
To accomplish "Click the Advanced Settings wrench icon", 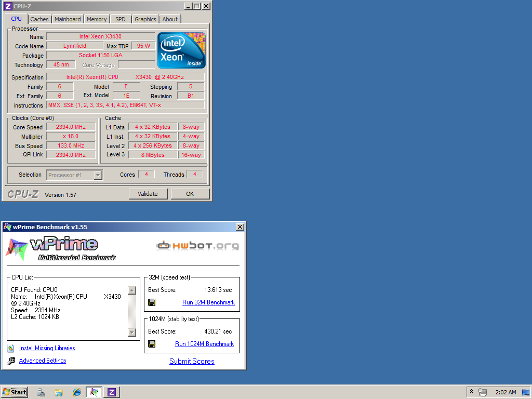I will click(x=11, y=361).
